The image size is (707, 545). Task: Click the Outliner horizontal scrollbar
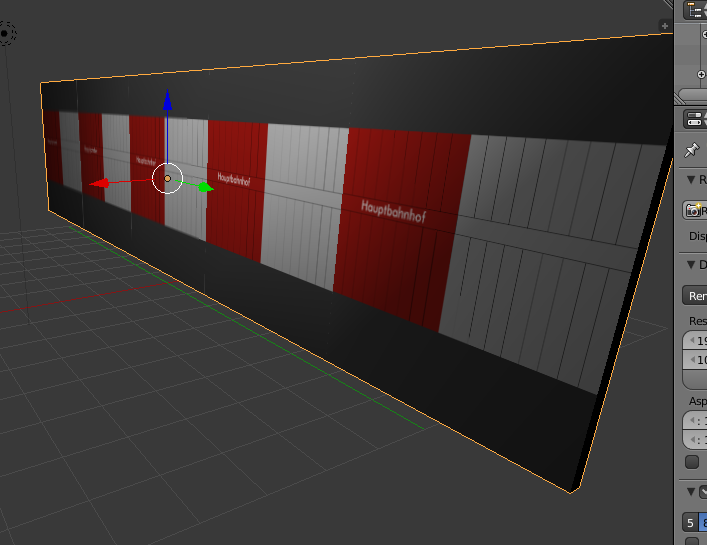pyautogui.click(x=693, y=95)
